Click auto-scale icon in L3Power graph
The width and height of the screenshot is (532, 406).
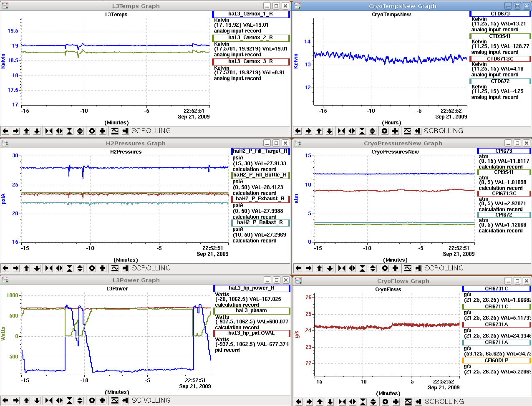tap(115, 401)
